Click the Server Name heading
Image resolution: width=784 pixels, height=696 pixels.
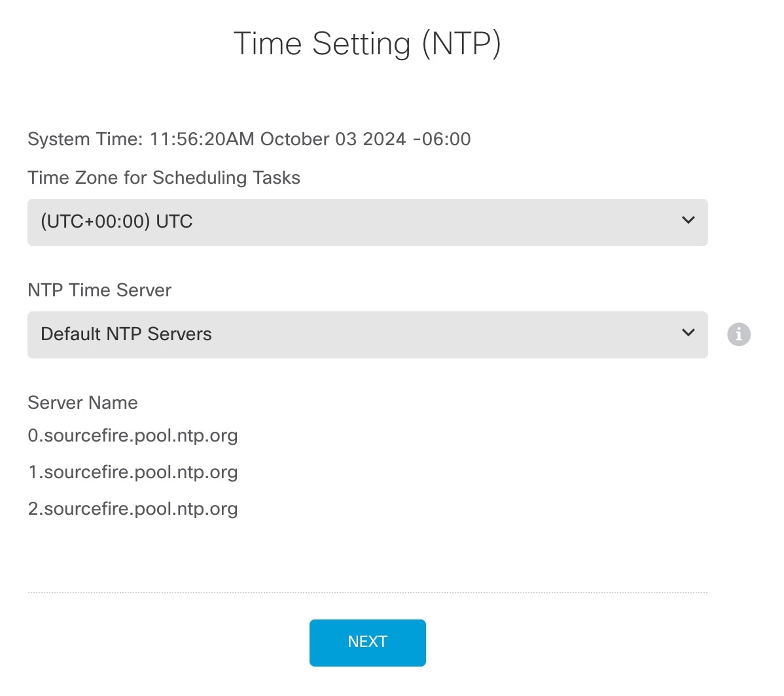82,402
